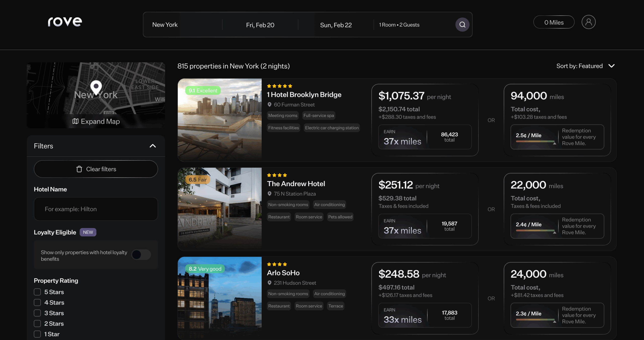Select the 22,000 miles redemption option

click(557, 209)
